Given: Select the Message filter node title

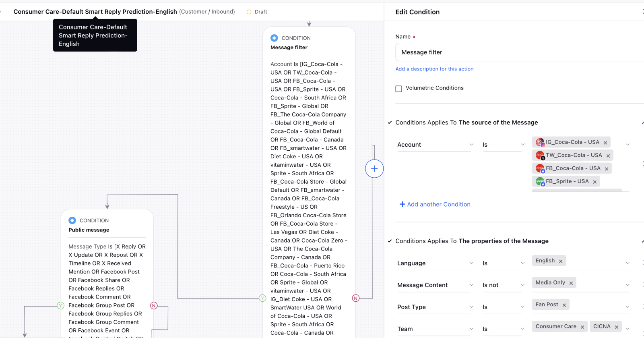Looking at the screenshot, I should click(289, 48).
